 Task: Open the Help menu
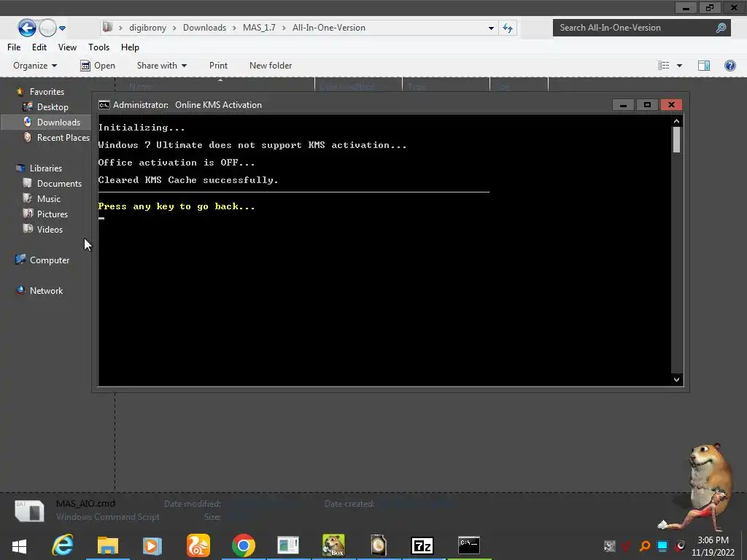pos(130,47)
